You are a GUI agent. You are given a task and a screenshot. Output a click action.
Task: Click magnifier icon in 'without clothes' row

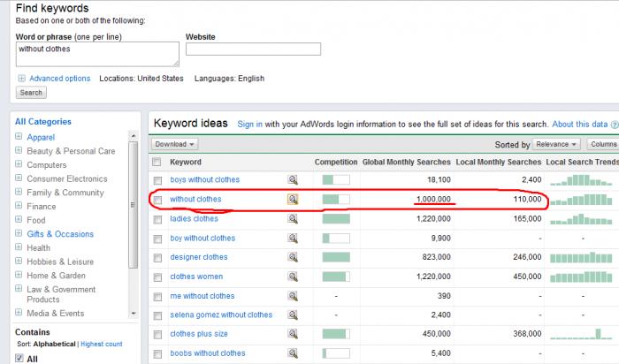[293, 199]
